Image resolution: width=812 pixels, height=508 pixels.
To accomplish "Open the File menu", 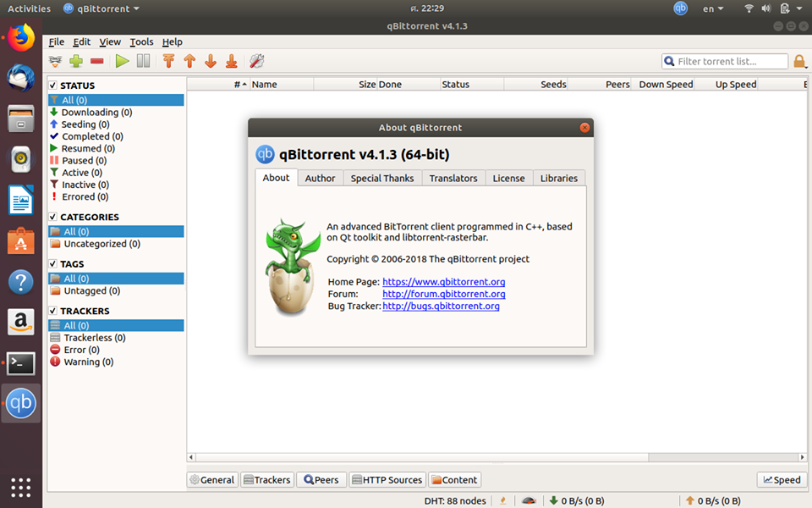I will [57, 42].
